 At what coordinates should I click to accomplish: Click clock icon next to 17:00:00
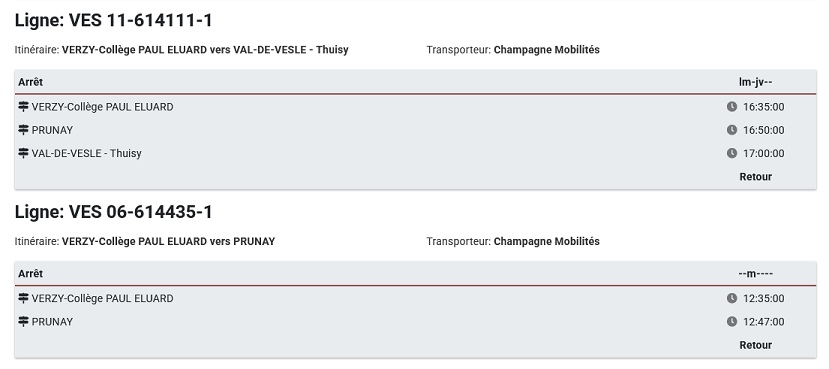pyautogui.click(x=732, y=153)
